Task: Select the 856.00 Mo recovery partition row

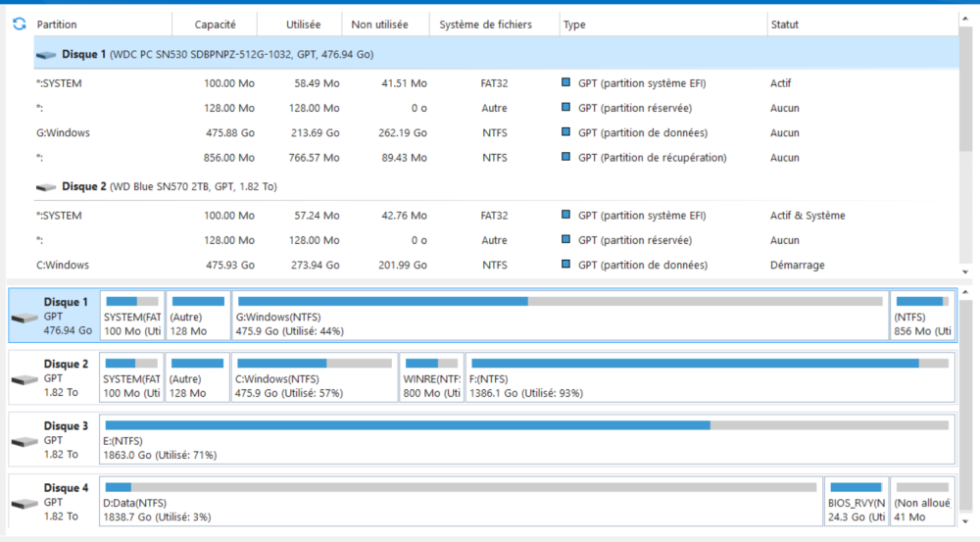Action: (496, 158)
